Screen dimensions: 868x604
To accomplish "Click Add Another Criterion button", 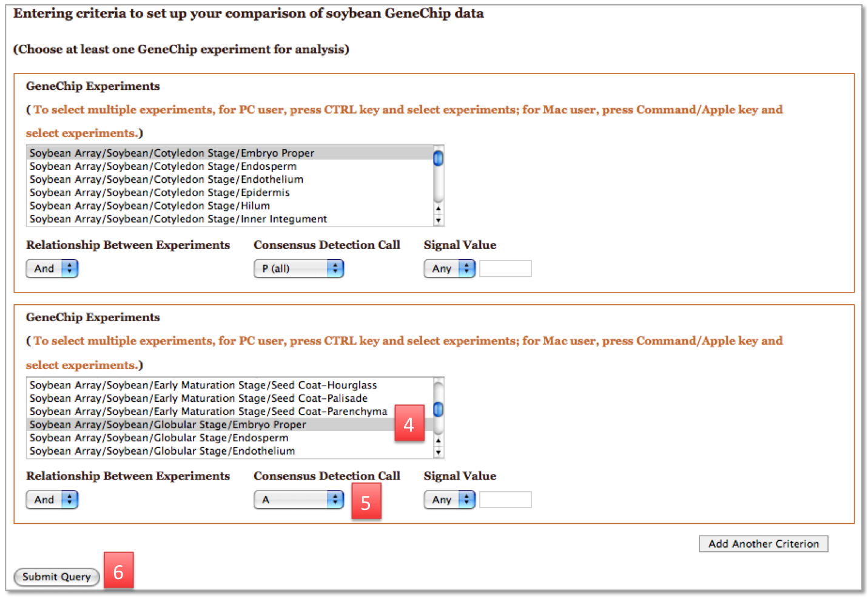I will (x=764, y=544).
